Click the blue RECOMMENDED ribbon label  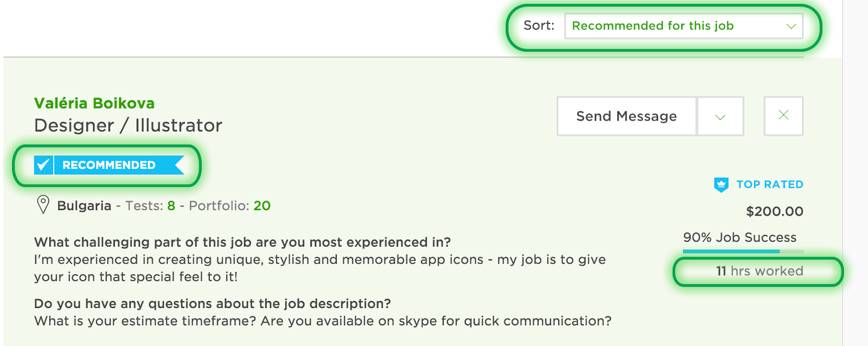click(110, 165)
